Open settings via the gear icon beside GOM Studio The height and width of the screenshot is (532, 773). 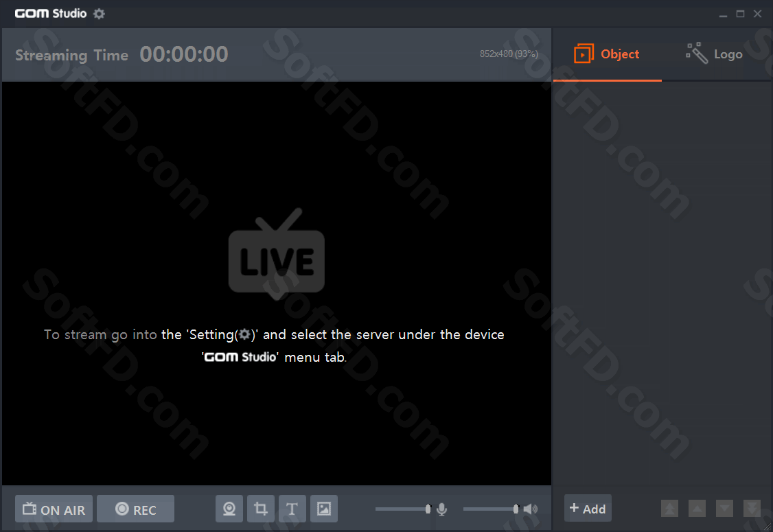point(99,14)
